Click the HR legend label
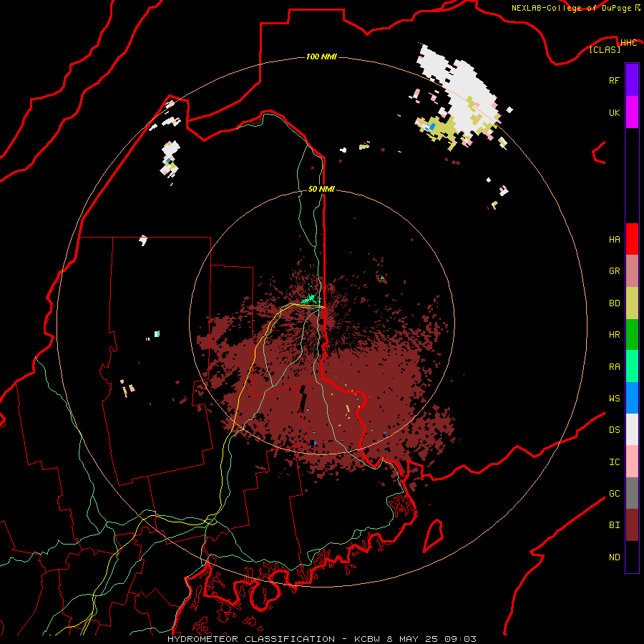644x644 pixels. tap(614, 335)
